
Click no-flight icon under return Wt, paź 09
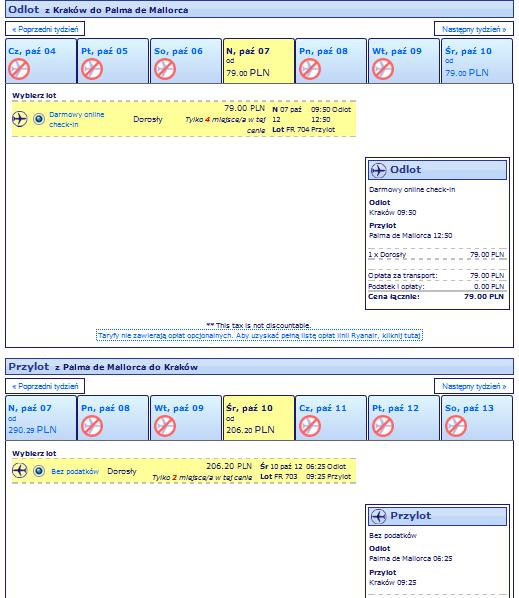(x=165, y=426)
